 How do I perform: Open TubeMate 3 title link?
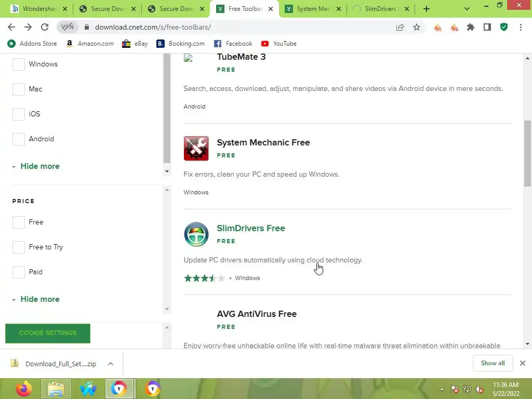[x=241, y=57]
